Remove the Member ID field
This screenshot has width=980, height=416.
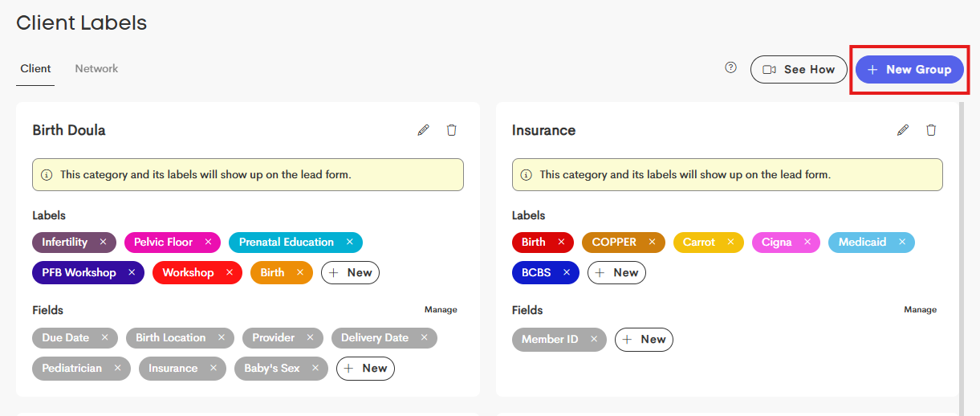click(593, 339)
